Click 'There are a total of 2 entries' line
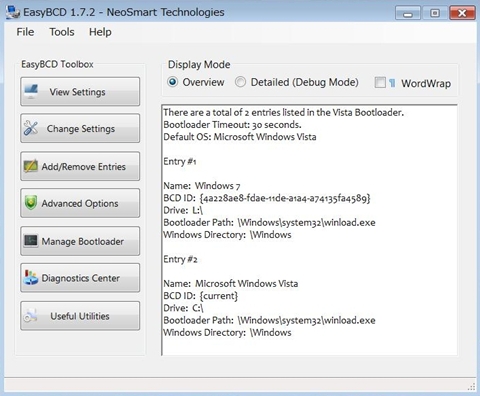Screen dimensions: 480x396 (x=283, y=112)
